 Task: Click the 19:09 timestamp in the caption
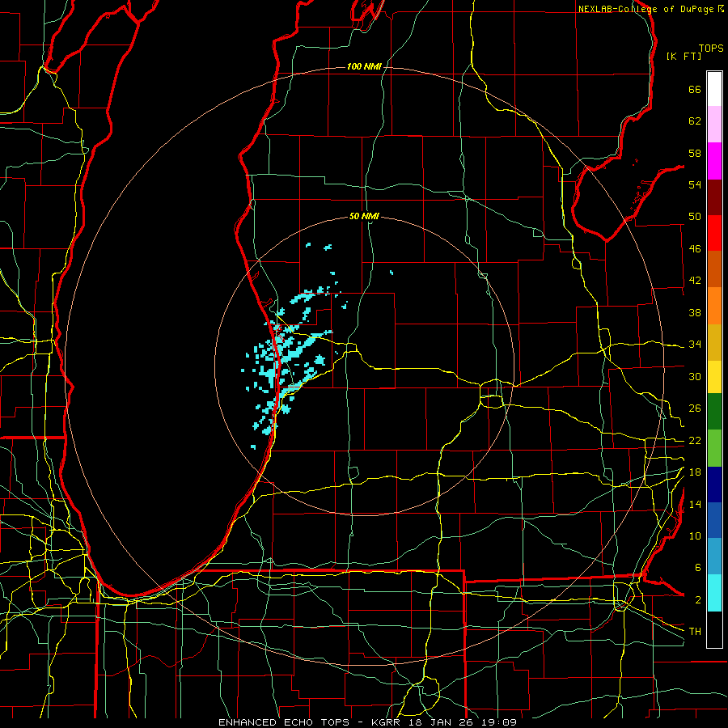click(x=499, y=722)
